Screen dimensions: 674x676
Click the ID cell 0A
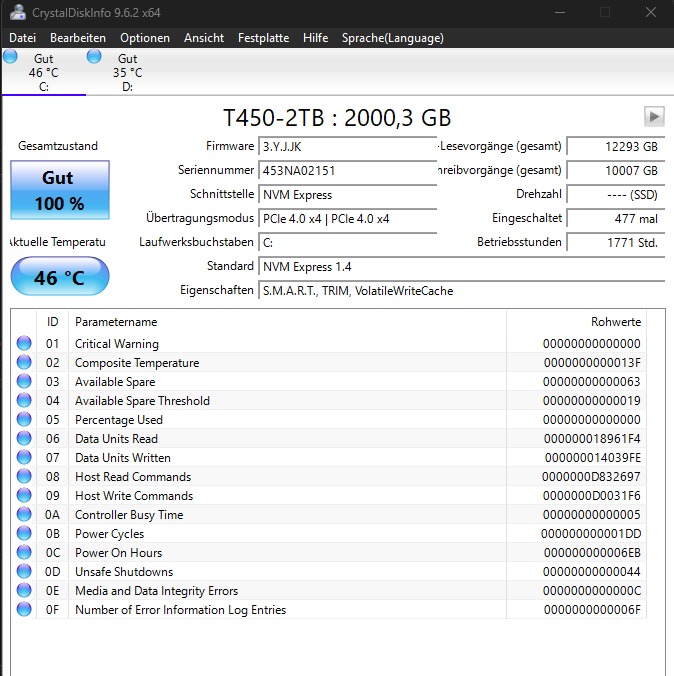coord(53,514)
